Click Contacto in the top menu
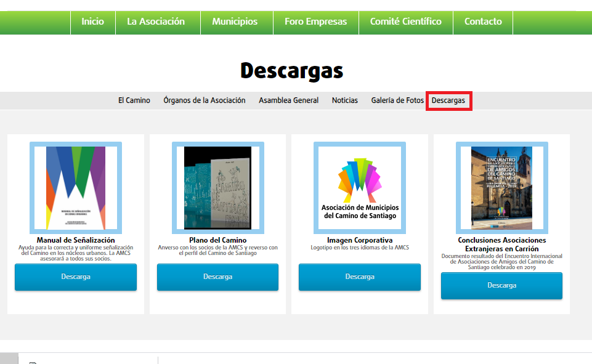592x364 pixels. pos(483,22)
